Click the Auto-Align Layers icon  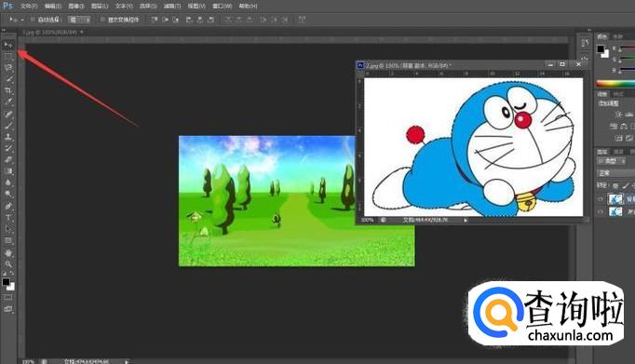302,19
